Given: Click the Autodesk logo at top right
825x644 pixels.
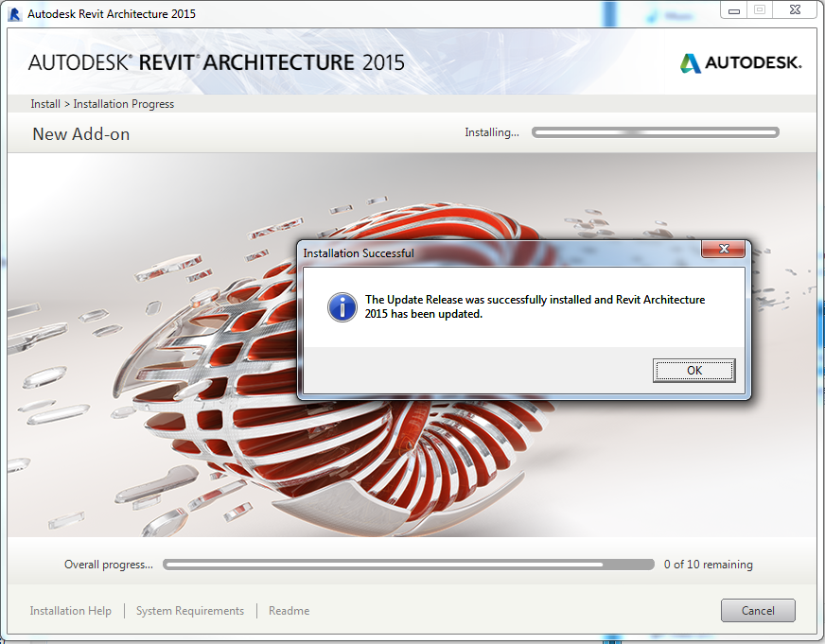Looking at the screenshot, I should tap(741, 63).
